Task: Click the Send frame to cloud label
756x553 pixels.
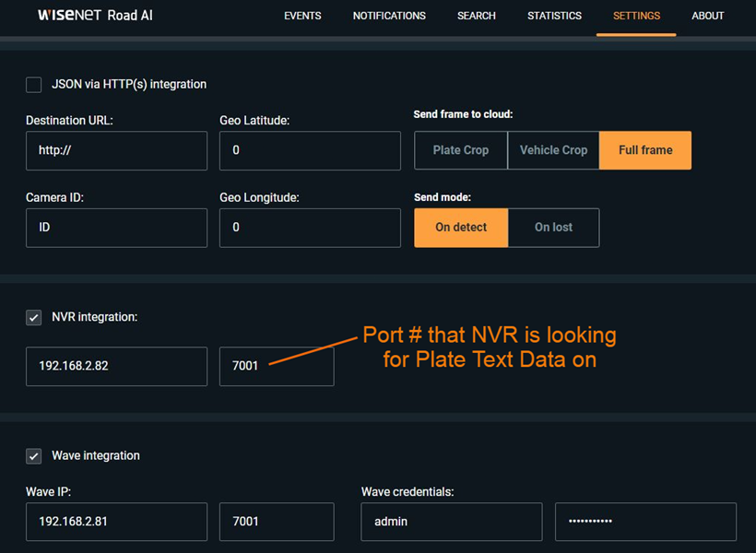Action: pyautogui.click(x=464, y=114)
